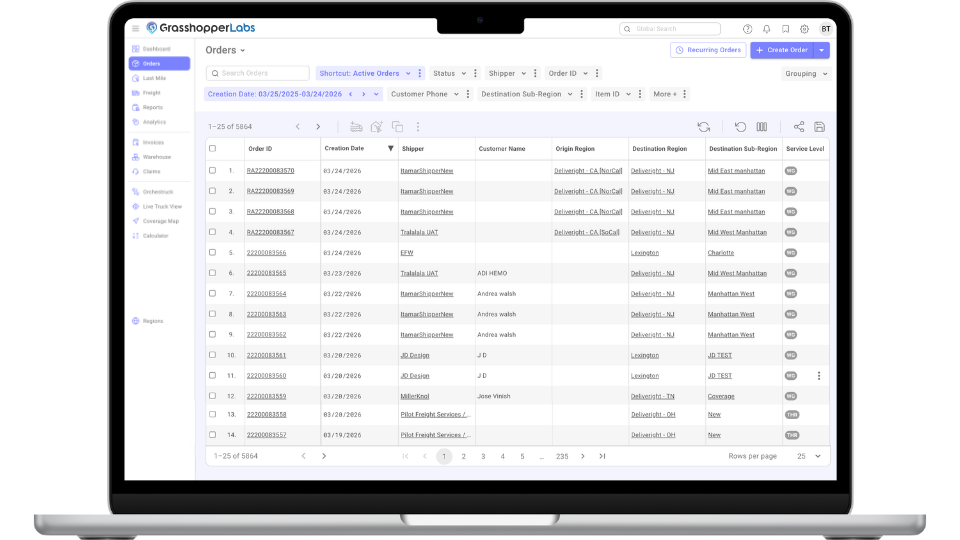The image size is (960, 540).
Task: Toggle the select-all checkbox in table header
Action: [x=212, y=149]
